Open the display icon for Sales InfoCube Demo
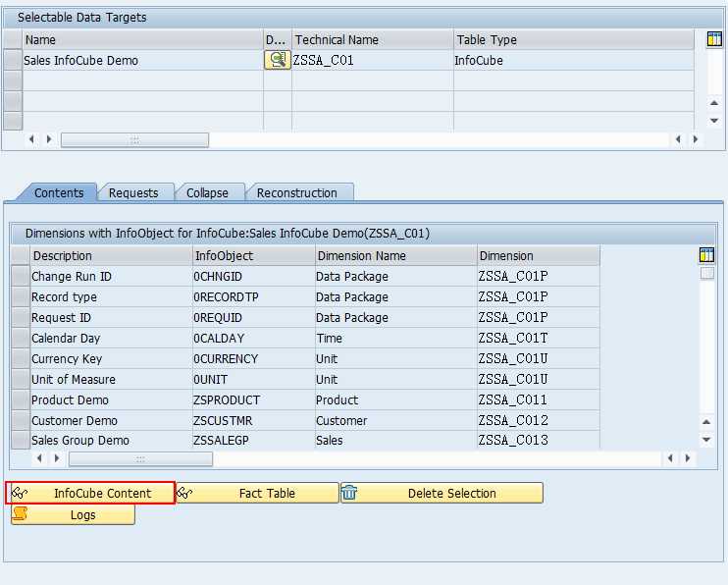Viewport: 728px width, 585px height. pos(278,61)
